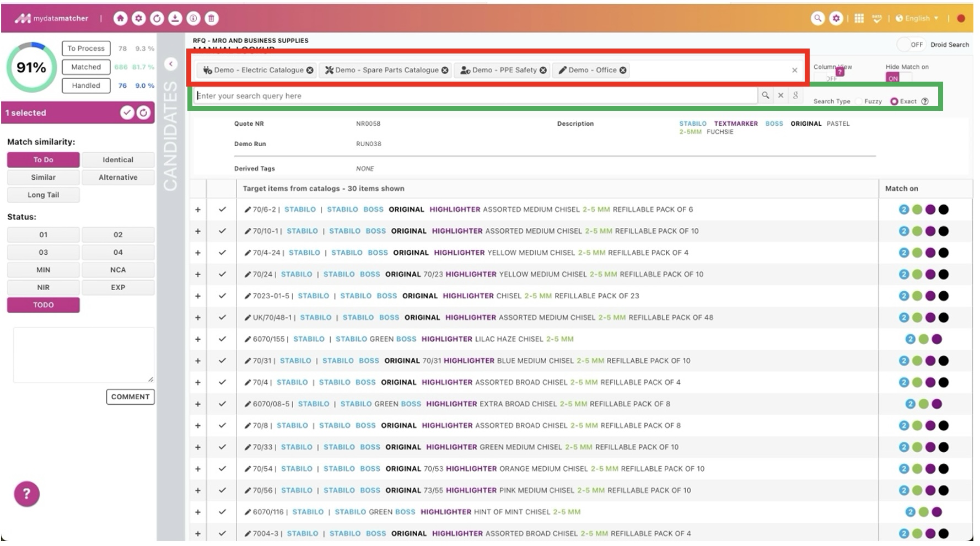Remove the Demo - Spare Parts Catalogue chip
The width and height of the screenshot is (980, 546).
(445, 71)
